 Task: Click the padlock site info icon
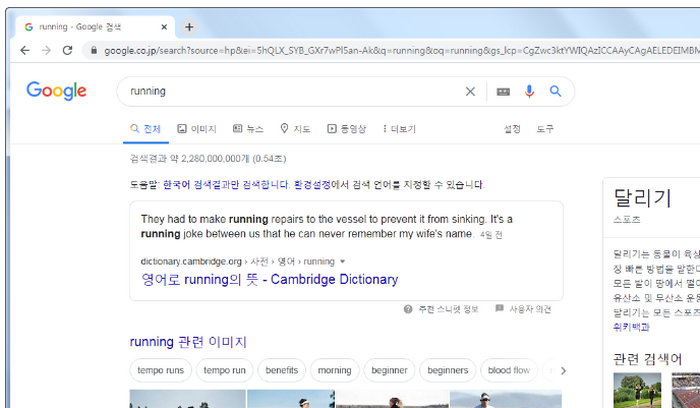click(x=94, y=50)
